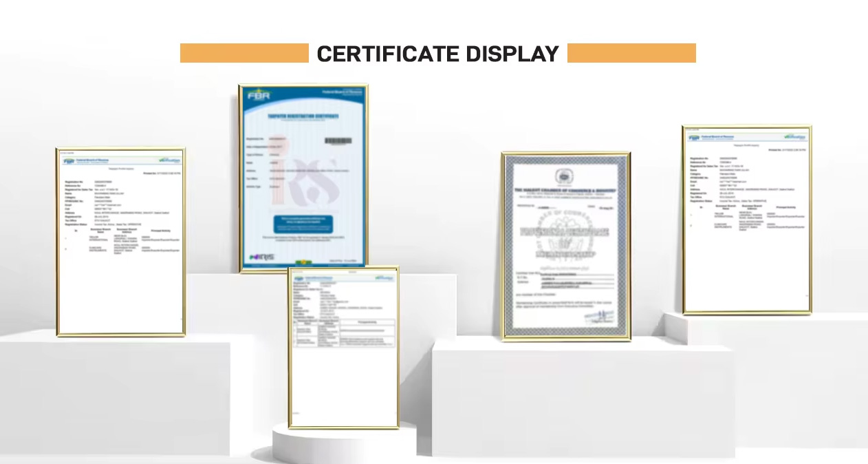The image size is (868, 464).
Task: Click the FBR logo on blue certificate
Action: tap(259, 96)
